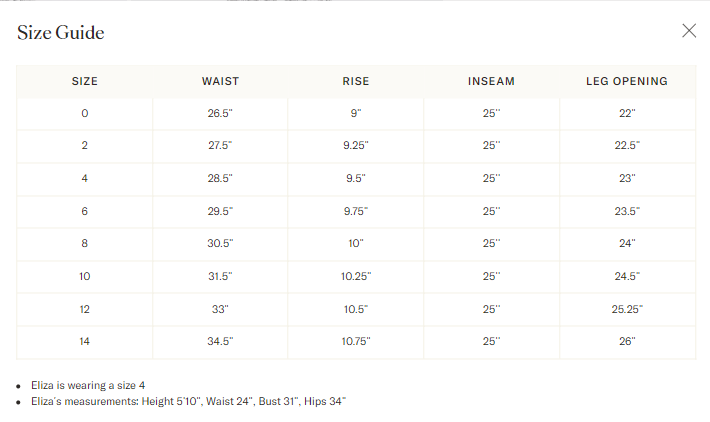Select rise value 9.5" for size 4
The height and width of the screenshot is (422, 710).
(x=355, y=178)
